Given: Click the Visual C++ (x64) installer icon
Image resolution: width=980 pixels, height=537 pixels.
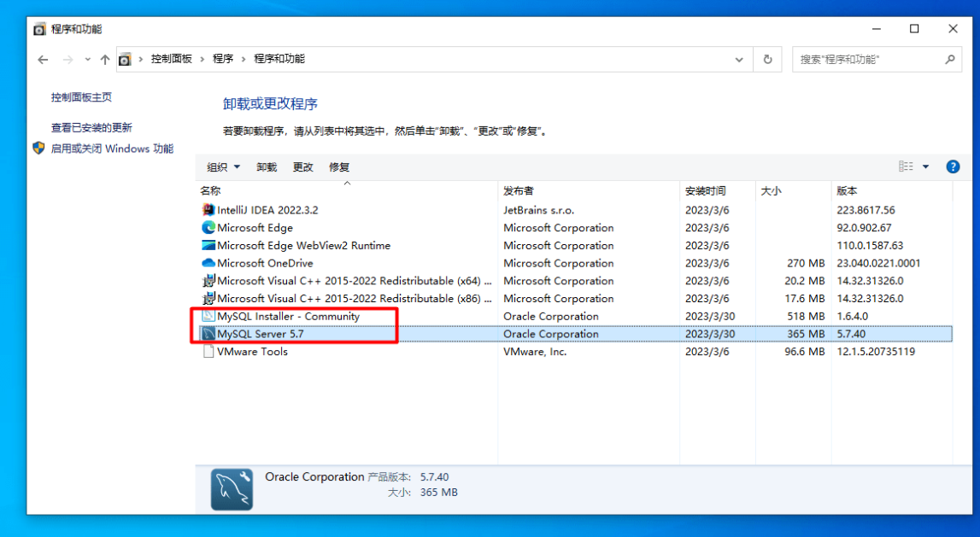Looking at the screenshot, I should [x=208, y=280].
